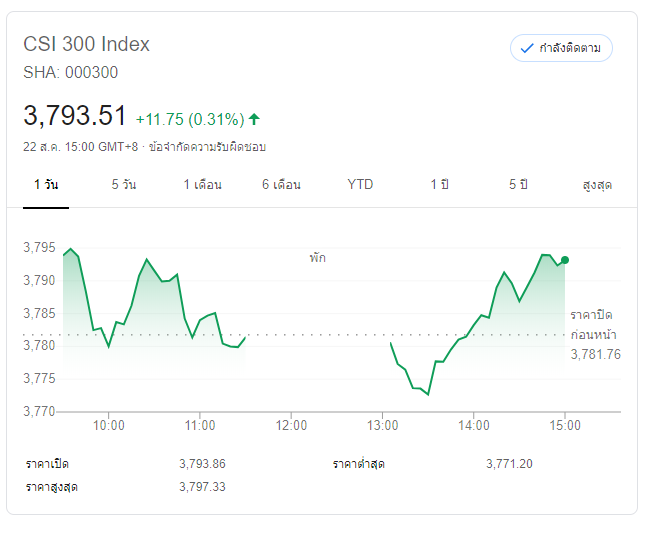Viewport: 647px width, 533px height.
Task: Click the SHA: 000300 ticker text
Action: coord(70,72)
